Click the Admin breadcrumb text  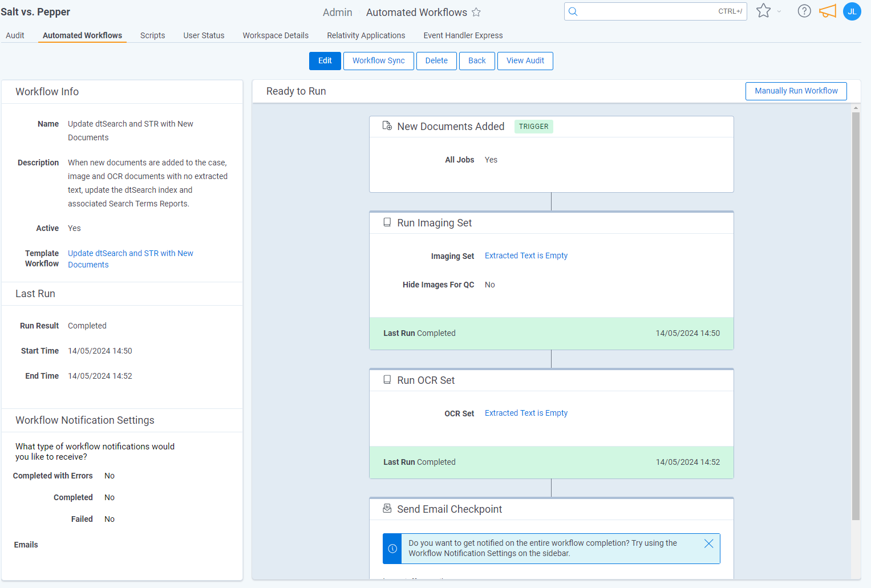coord(338,12)
